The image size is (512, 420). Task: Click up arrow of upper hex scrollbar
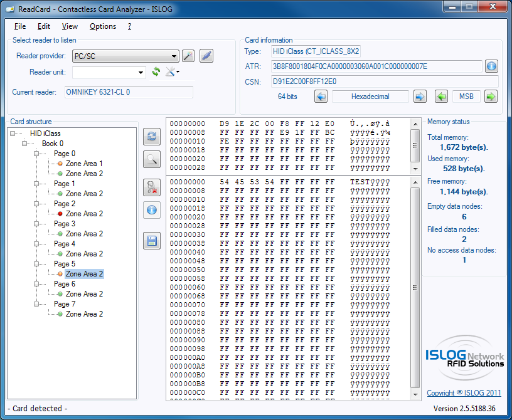point(415,123)
